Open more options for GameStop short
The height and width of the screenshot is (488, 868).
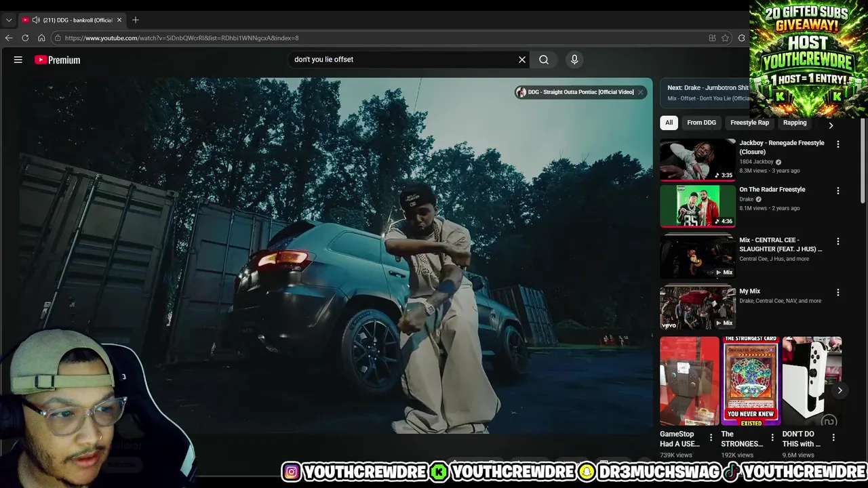[711, 438]
